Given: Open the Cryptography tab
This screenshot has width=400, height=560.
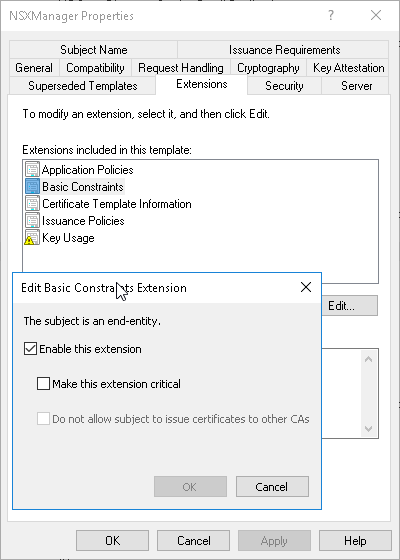Looking at the screenshot, I should click(268, 68).
